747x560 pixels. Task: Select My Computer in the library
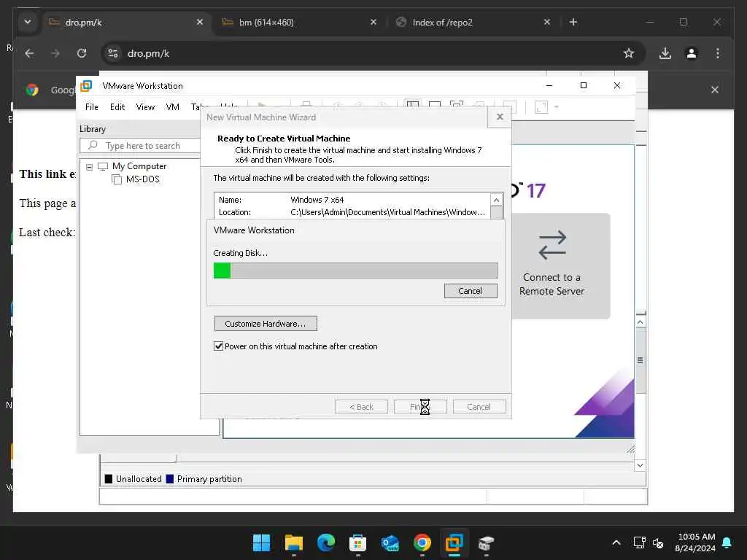pos(139,166)
